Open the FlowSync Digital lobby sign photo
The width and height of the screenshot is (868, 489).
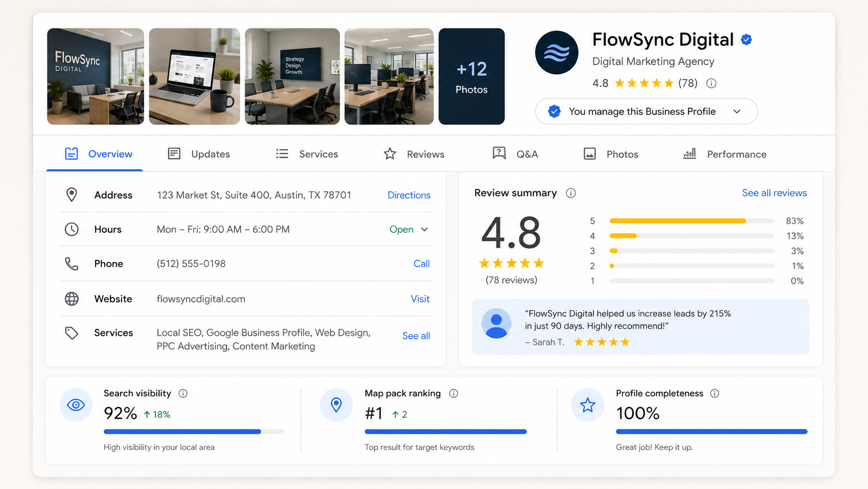point(96,76)
